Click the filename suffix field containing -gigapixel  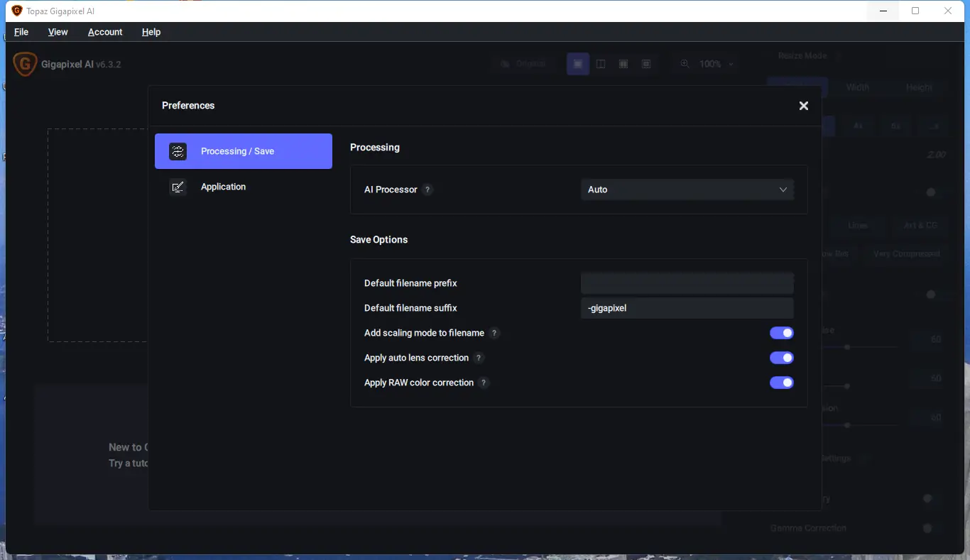point(687,308)
